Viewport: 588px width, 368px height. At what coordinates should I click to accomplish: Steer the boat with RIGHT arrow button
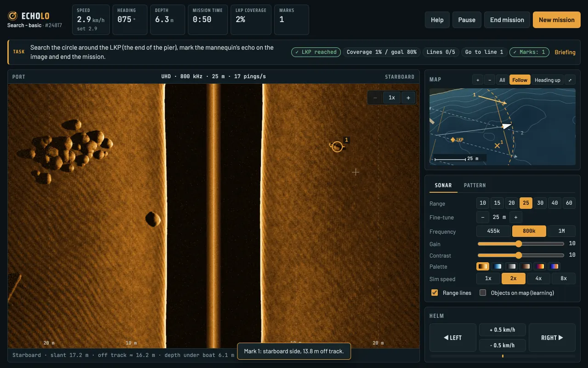click(552, 338)
